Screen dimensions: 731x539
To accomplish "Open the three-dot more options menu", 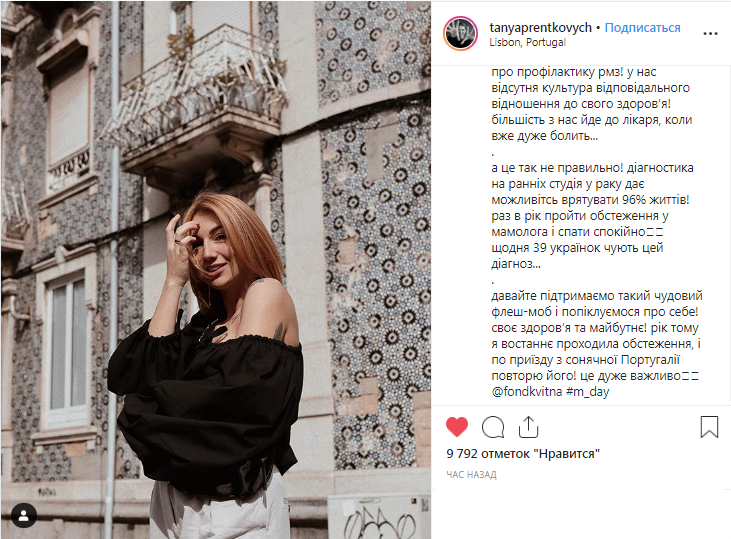I will click(x=710, y=34).
